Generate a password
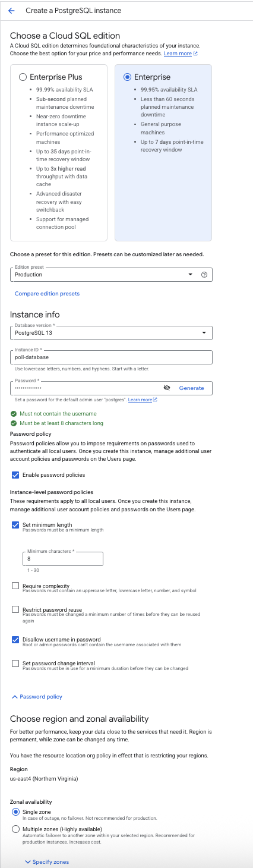Screen dimensions: 253x868 click(191, 388)
